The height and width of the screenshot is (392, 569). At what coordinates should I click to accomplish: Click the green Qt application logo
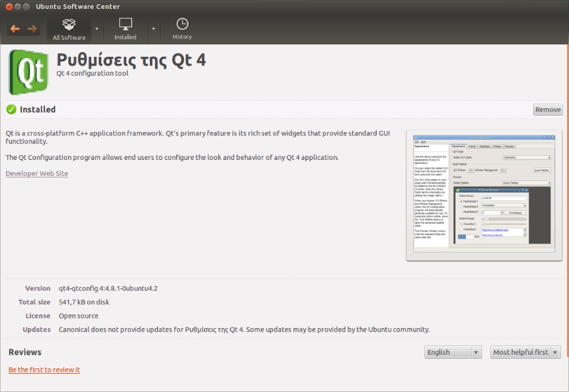28,72
